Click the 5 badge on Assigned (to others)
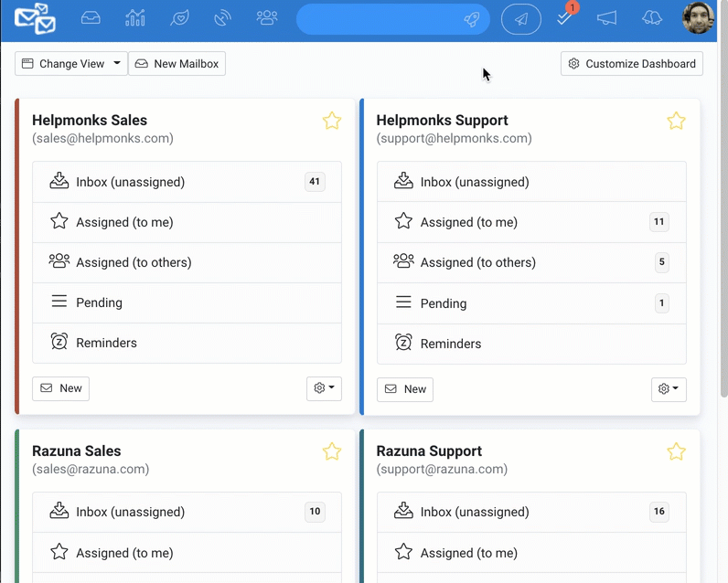The image size is (728, 583). click(x=661, y=262)
